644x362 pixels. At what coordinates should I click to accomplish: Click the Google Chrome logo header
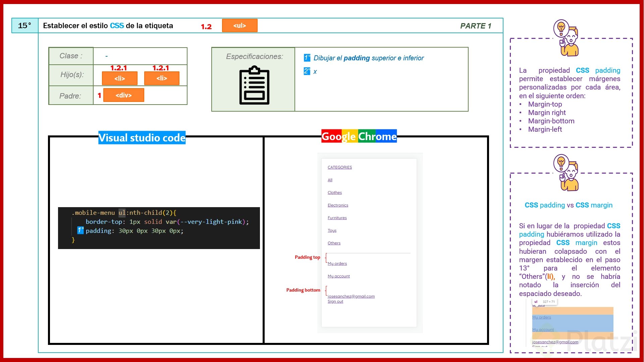pyautogui.click(x=359, y=136)
